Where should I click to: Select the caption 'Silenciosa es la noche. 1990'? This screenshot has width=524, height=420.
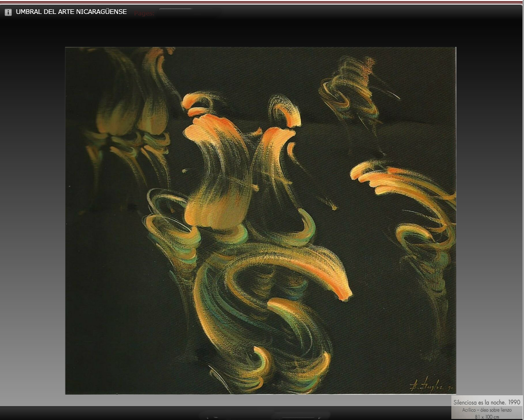click(x=486, y=402)
